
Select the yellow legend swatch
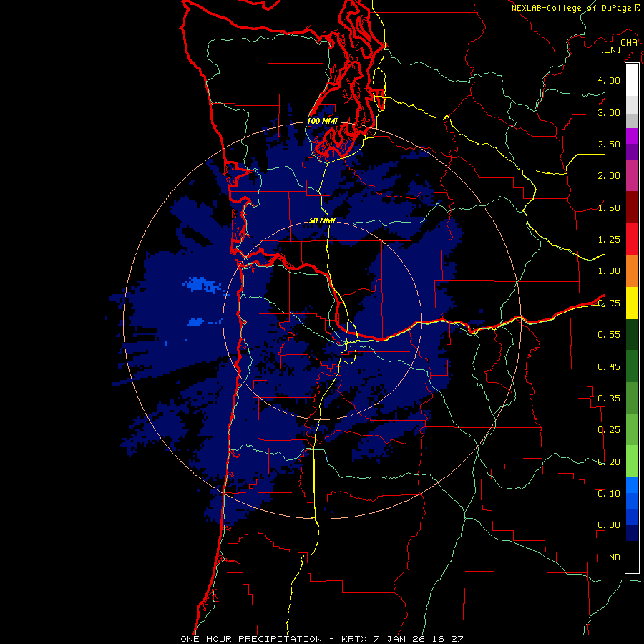[x=632, y=303]
